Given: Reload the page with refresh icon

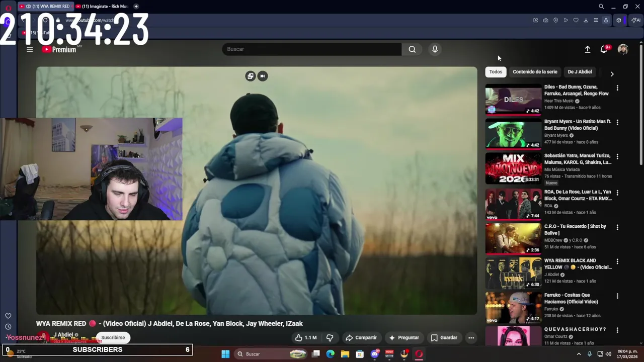Looking at the screenshot, I should tap(45, 20).
